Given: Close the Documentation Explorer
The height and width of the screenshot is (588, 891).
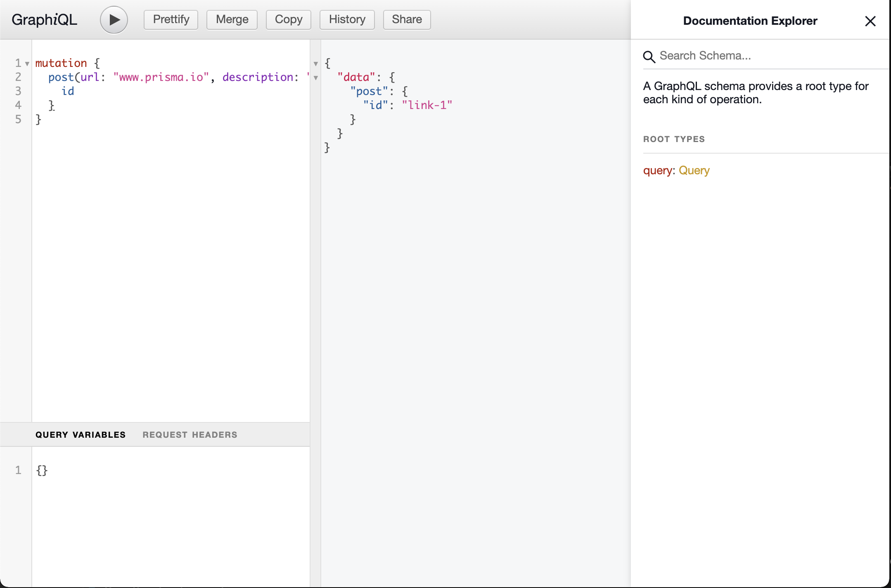Looking at the screenshot, I should click(x=870, y=21).
